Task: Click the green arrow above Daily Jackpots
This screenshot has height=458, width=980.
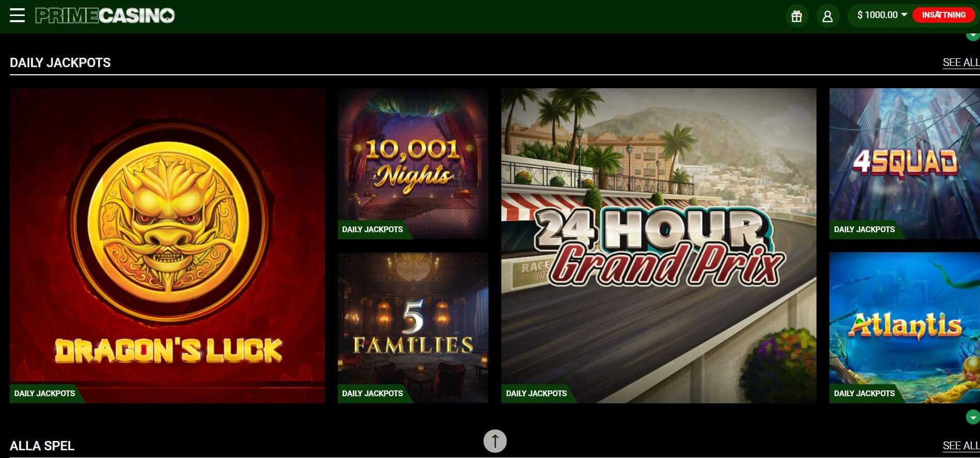Action: pyautogui.click(x=973, y=35)
